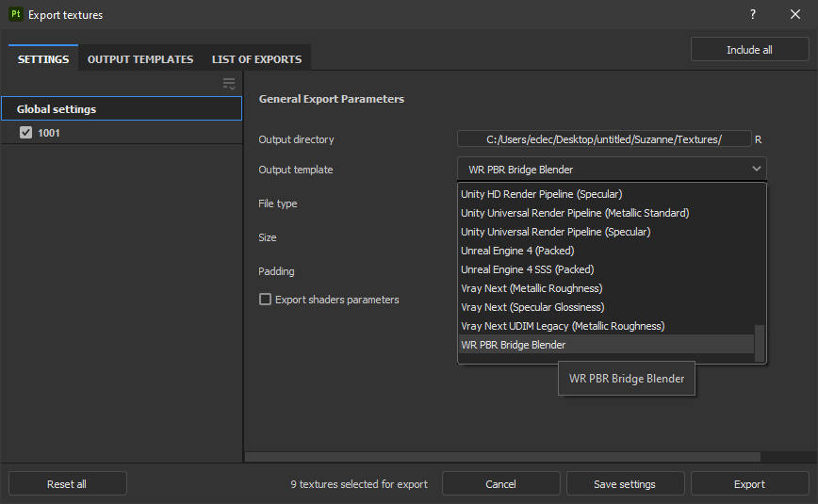Click the Export shaders parameters label
The height and width of the screenshot is (504, 818).
point(337,300)
